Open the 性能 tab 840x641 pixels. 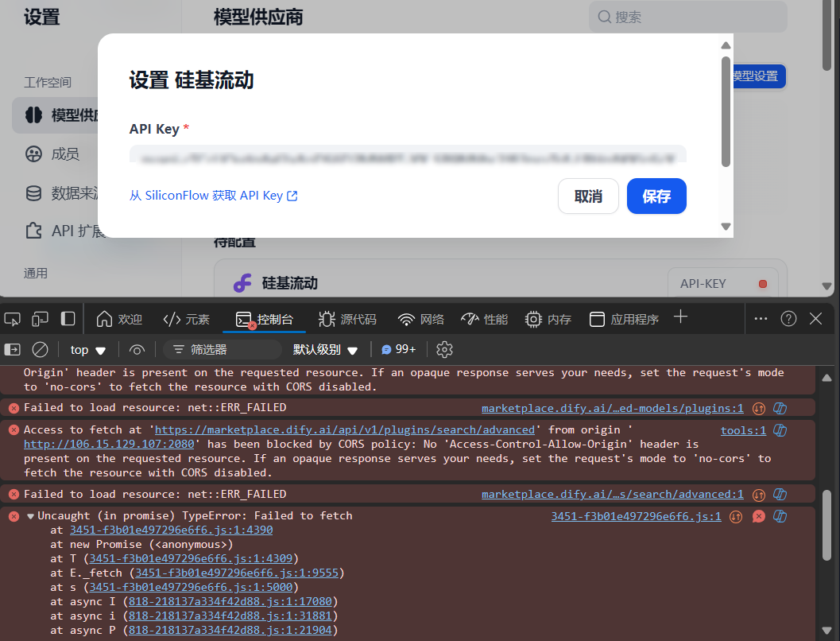coord(484,320)
